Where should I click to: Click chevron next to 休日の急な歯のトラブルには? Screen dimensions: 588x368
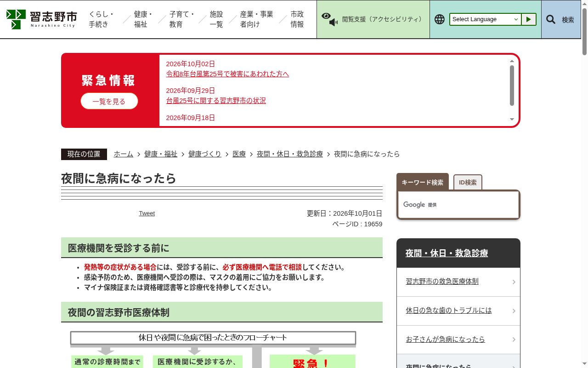click(x=514, y=311)
